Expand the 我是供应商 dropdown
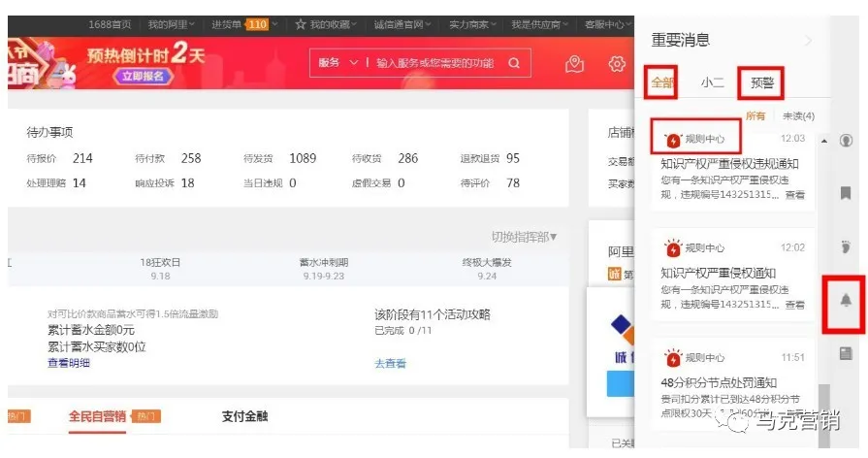 click(x=565, y=24)
